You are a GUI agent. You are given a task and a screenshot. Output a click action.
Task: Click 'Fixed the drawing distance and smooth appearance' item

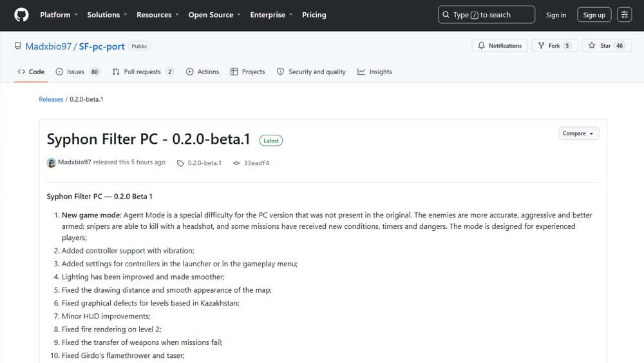(x=166, y=290)
